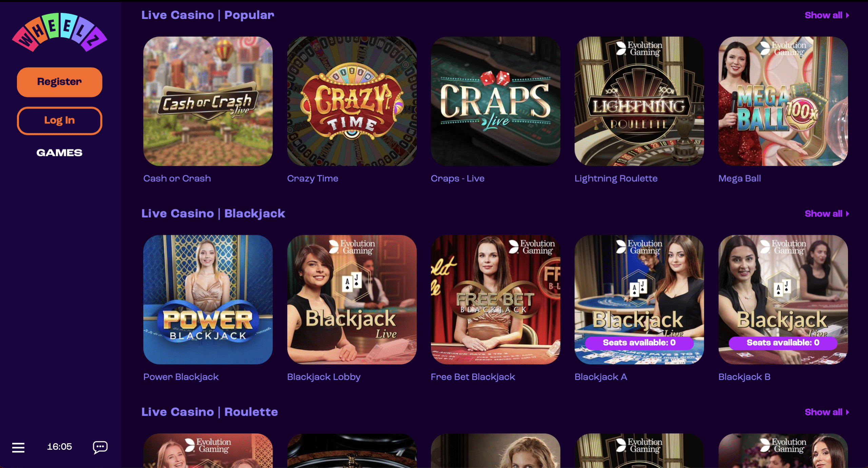
Task: Open the Power Blackjack game thumbnail
Action: 208,300
